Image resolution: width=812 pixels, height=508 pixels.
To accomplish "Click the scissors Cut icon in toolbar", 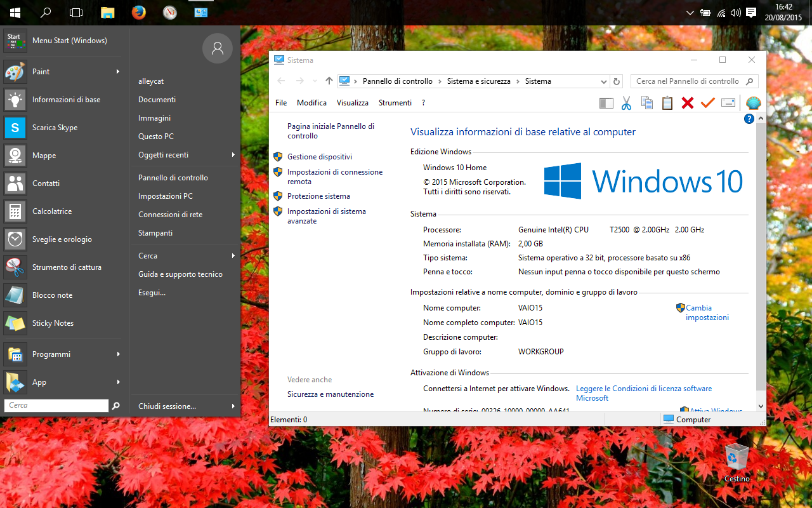I will [x=626, y=103].
